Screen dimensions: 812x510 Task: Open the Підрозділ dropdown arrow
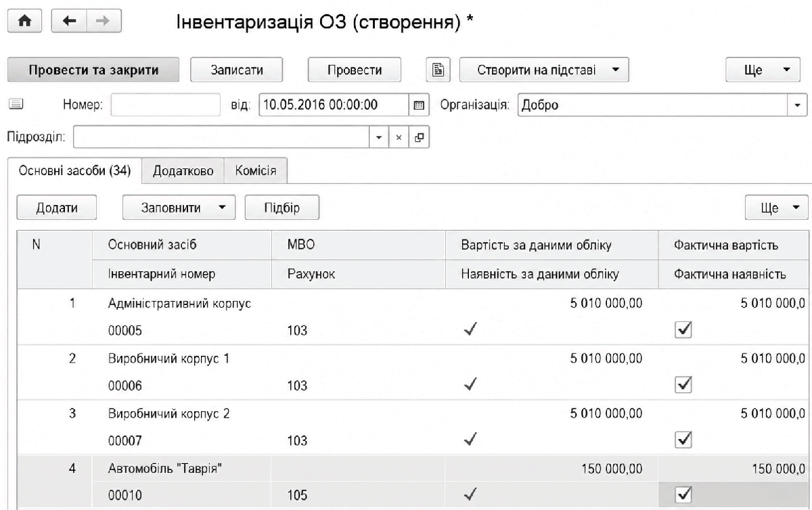pyautogui.click(x=380, y=137)
